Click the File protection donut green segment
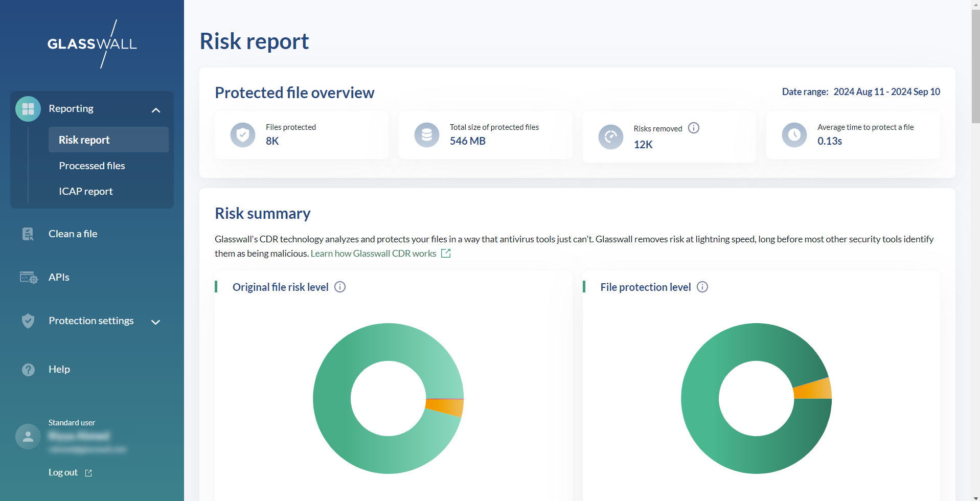 (700, 399)
